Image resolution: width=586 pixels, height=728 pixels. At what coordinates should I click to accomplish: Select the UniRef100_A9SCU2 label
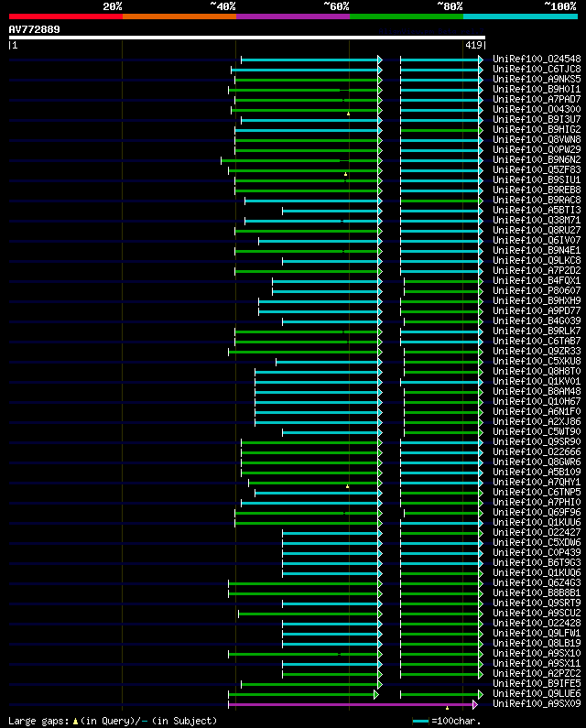click(x=537, y=614)
